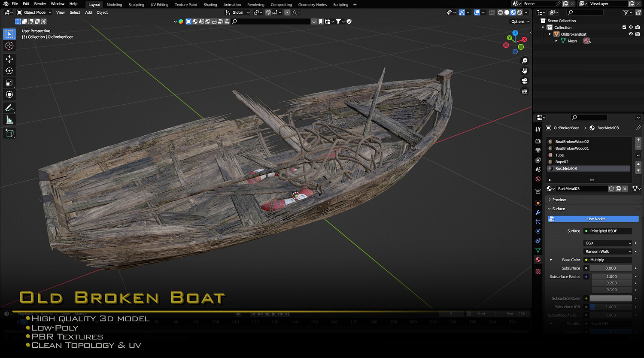Open the Render menu
This screenshot has height=358, width=644.
40,4
